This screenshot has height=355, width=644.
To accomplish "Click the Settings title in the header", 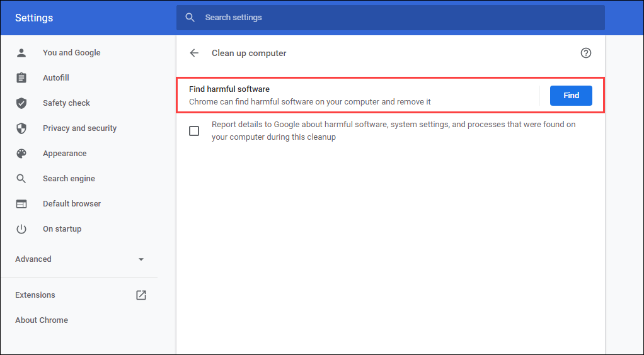I will [34, 18].
